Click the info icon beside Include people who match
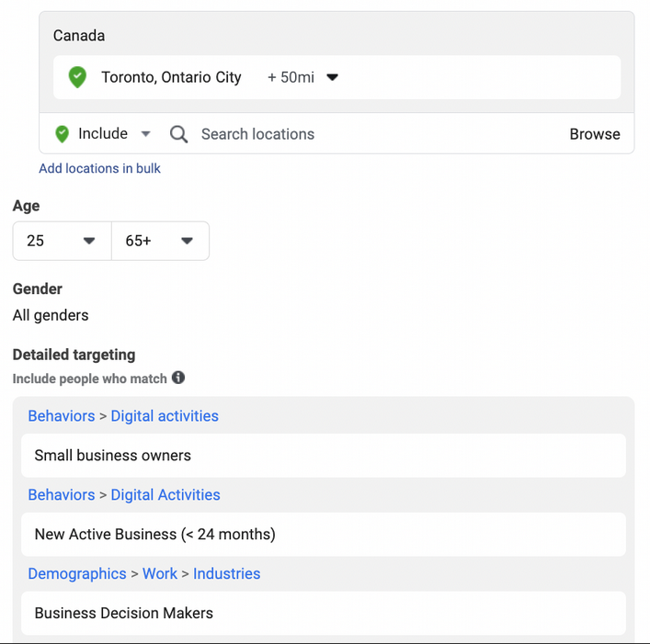This screenshot has height=644, width=650. pos(178,378)
